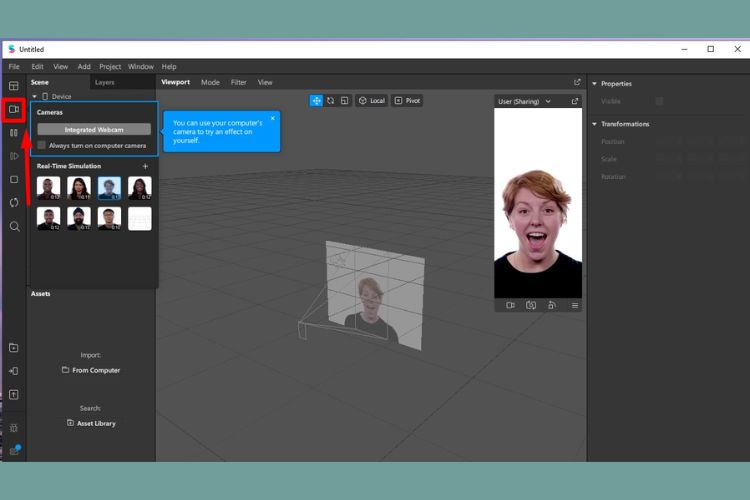Collapse the Properties section
The height and width of the screenshot is (500, 750).
tap(595, 84)
